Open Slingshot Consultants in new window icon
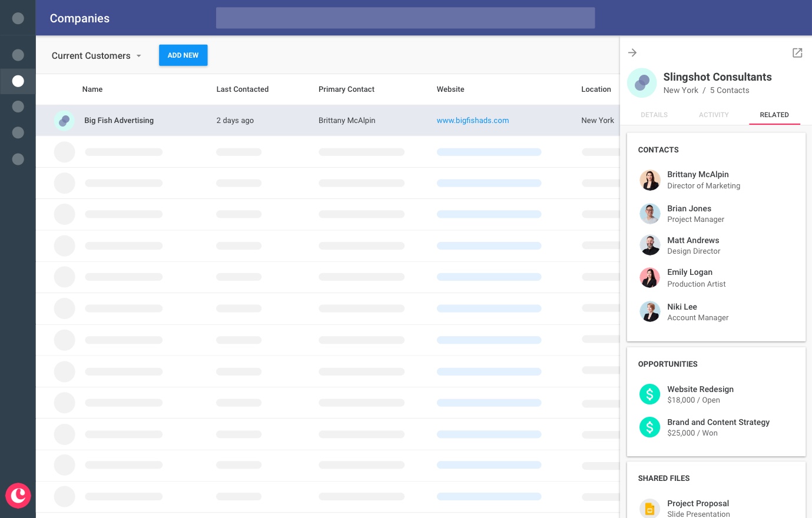The width and height of the screenshot is (812, 518). pyautogui.click(x=797, y=52)
